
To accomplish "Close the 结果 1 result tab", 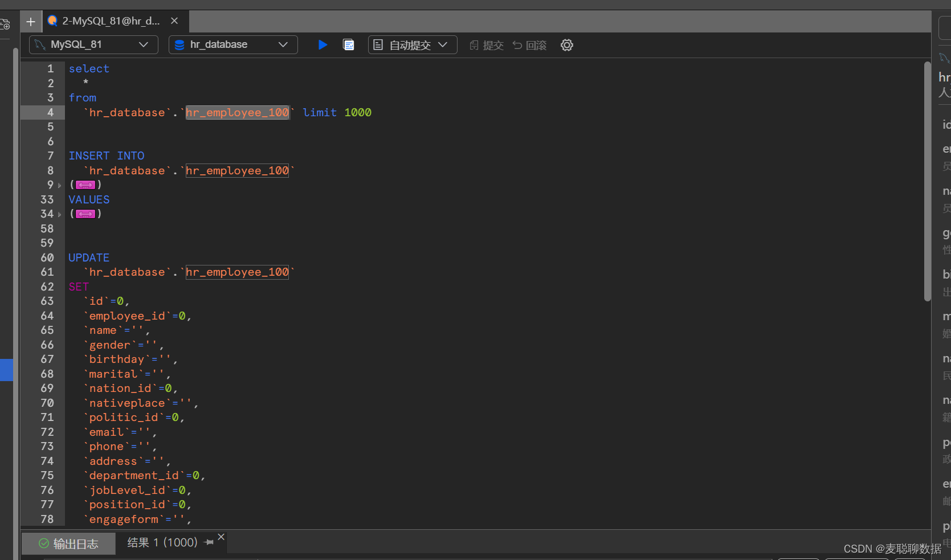I will [221, 537].
